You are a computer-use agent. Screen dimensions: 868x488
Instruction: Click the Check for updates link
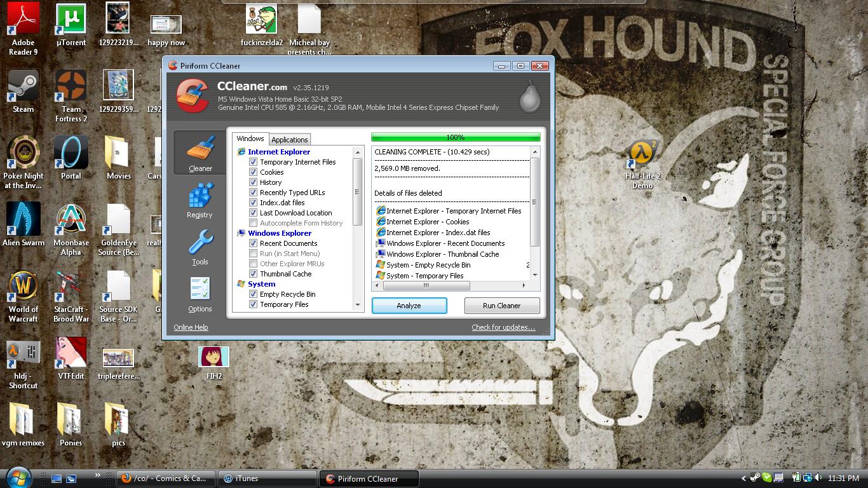tap(503, 327)
